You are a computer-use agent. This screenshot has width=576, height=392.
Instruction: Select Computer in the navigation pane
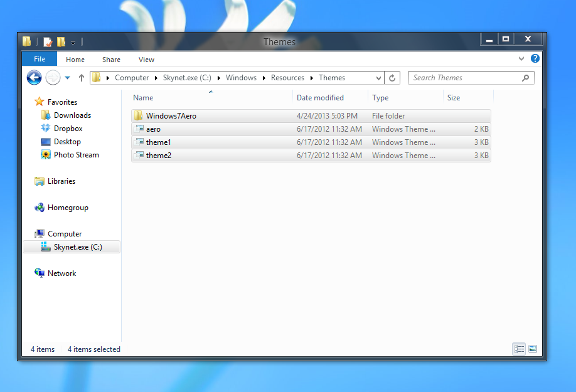click(x=65, y=234)
